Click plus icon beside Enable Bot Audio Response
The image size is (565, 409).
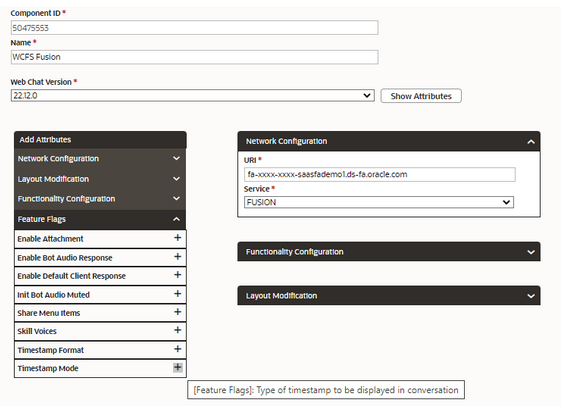pyautogui.click(x=177, y=257)
